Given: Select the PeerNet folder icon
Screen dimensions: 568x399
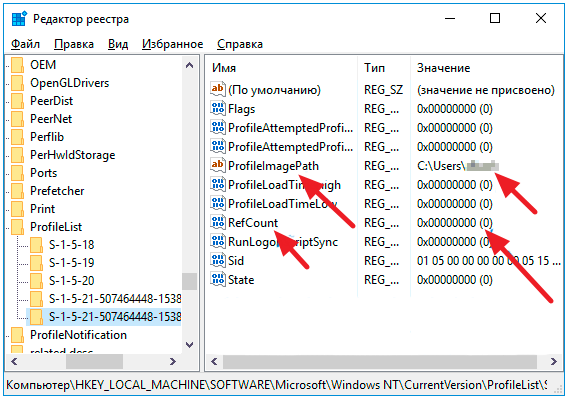Looking at the screenshot, I should pos(17,119).
